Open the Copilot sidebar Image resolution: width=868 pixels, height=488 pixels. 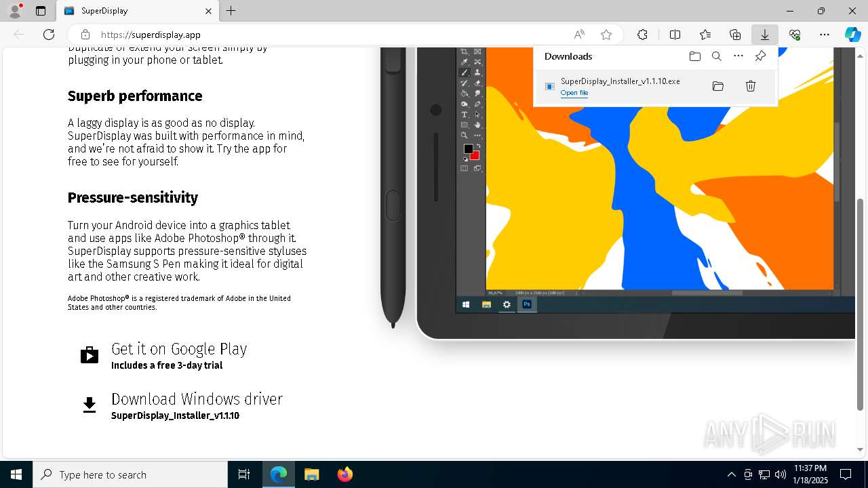pos(852,35)
